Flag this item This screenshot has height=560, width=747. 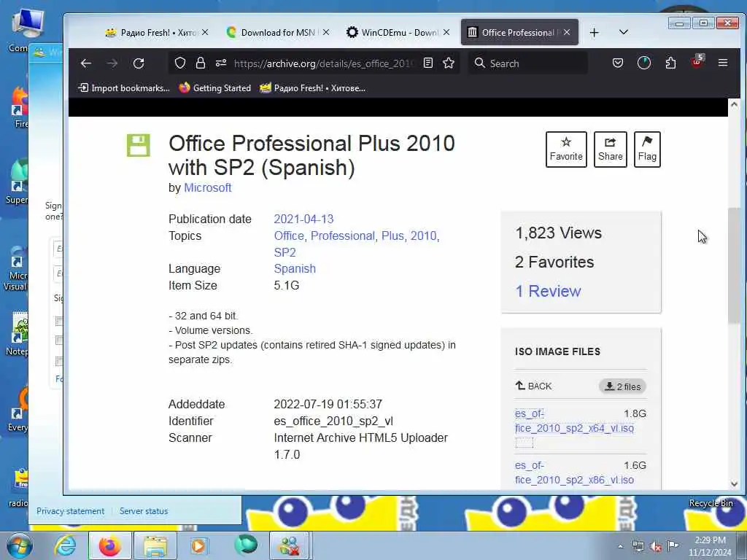647,149
